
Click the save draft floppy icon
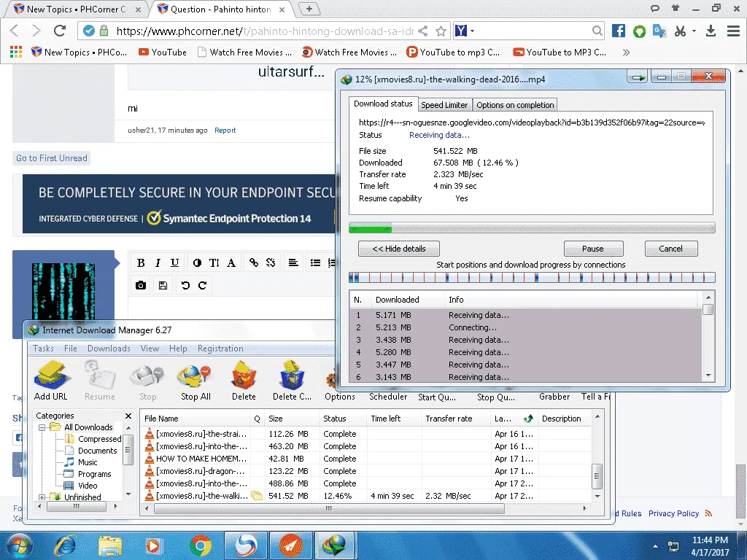163,285
